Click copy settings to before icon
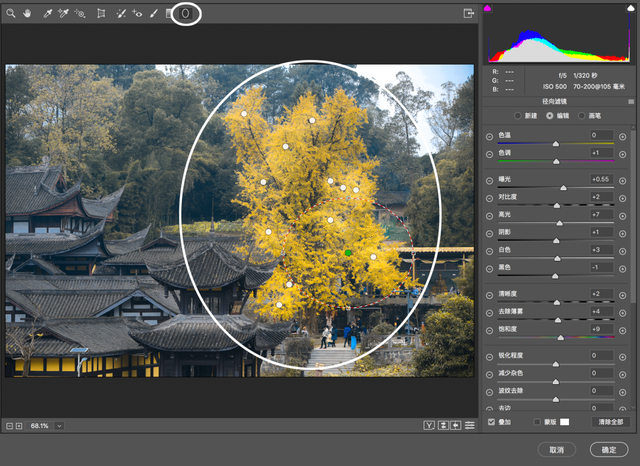 [456, 426]
